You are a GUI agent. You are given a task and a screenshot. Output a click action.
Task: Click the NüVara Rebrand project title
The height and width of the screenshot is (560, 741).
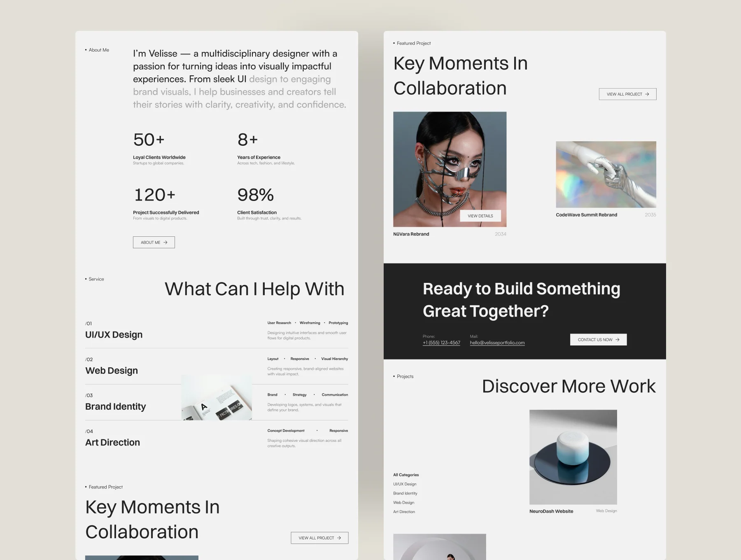411,234
